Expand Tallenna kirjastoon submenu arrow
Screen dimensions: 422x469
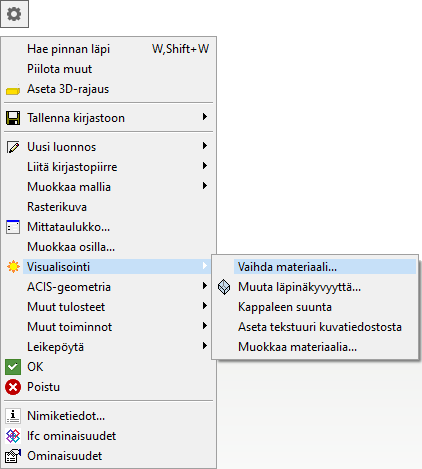point(205,117)
